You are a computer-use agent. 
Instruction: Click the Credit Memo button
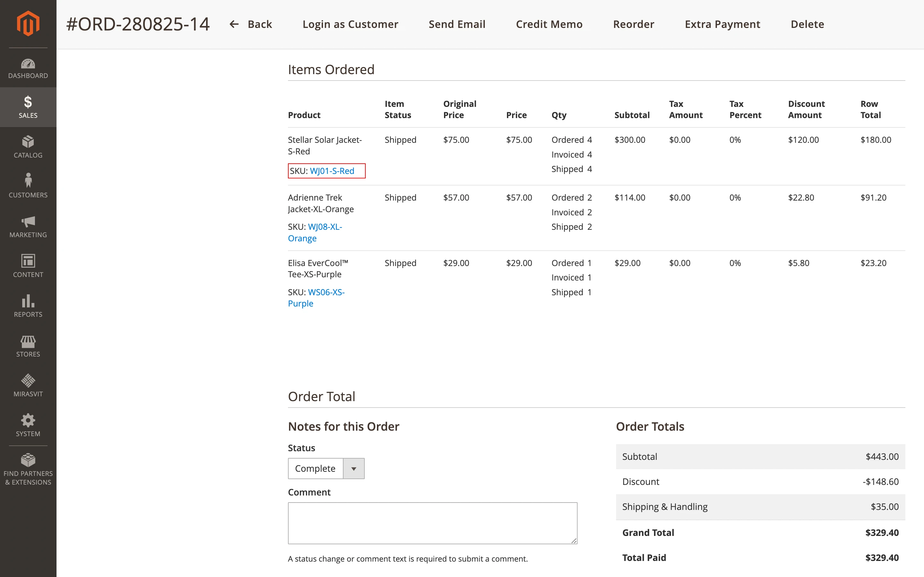pos(549,24)
